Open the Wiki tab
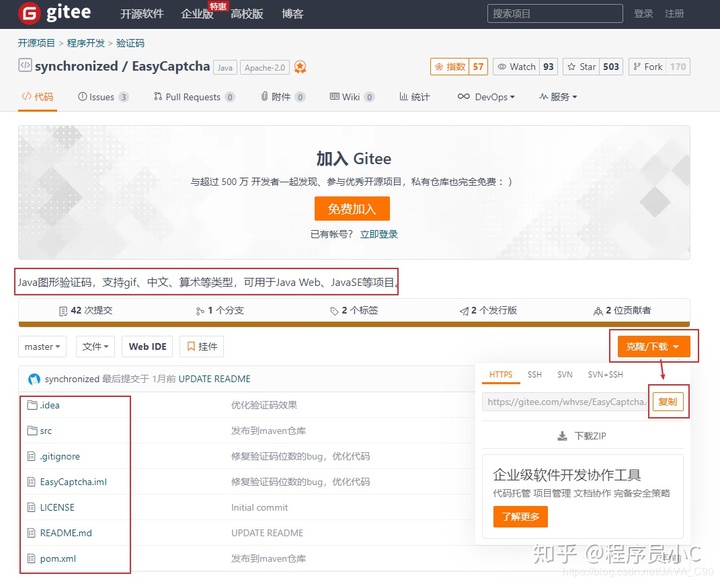Viewport: 720px width, 584px height. coord(352,97)
